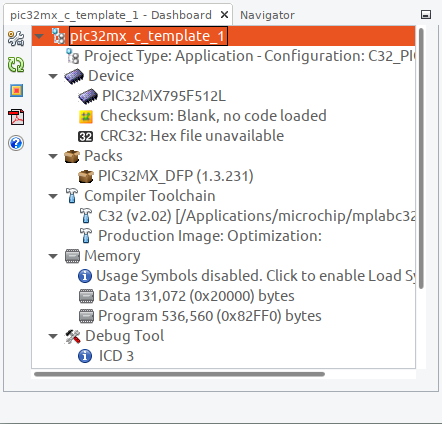Screen dimensions: 442x424
Task: Click memory icon beside Program 536,560 bytes
Action: tap(86, 316)
